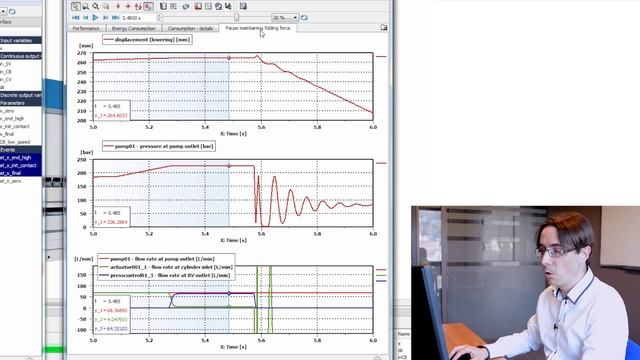Click the red double-marker cursor icon
640x360 pixels.
point(138,6)
